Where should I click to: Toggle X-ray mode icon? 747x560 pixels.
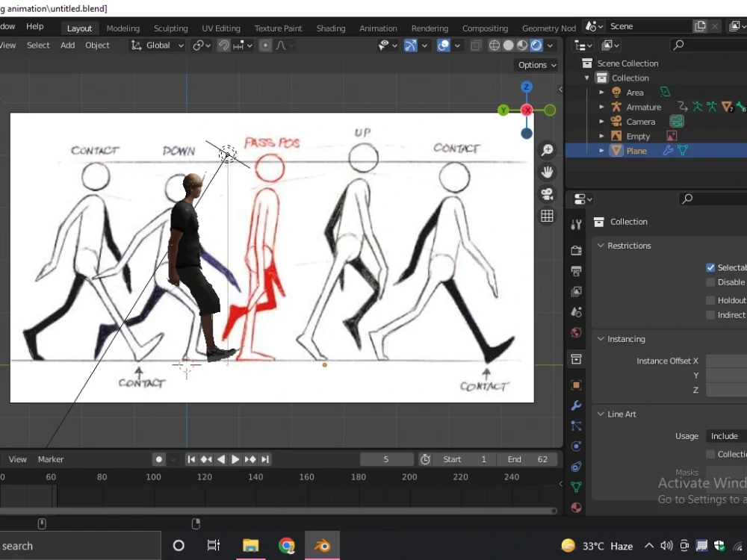475,46
